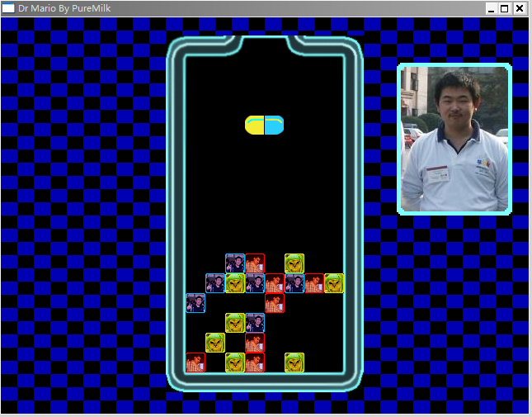Click the topmost yellow cat block in the bottle
Viewport: 532px width, 417px height.
click(x=294, y=263)
